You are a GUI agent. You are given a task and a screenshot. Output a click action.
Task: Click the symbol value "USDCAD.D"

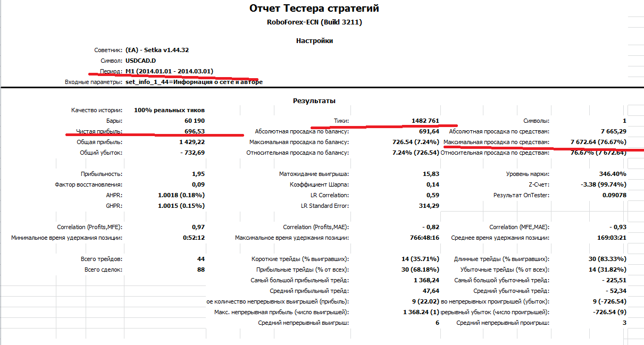[x=141, y=61]
